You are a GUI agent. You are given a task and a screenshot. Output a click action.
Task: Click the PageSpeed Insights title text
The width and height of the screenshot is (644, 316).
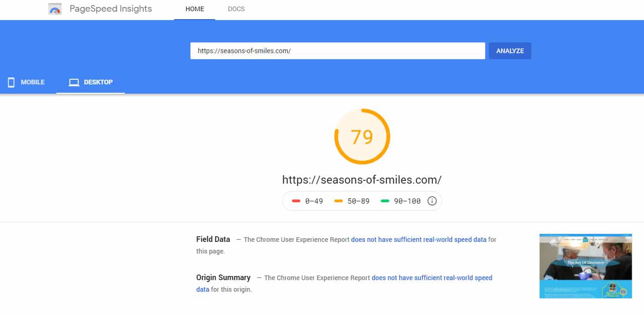(111, 9)
